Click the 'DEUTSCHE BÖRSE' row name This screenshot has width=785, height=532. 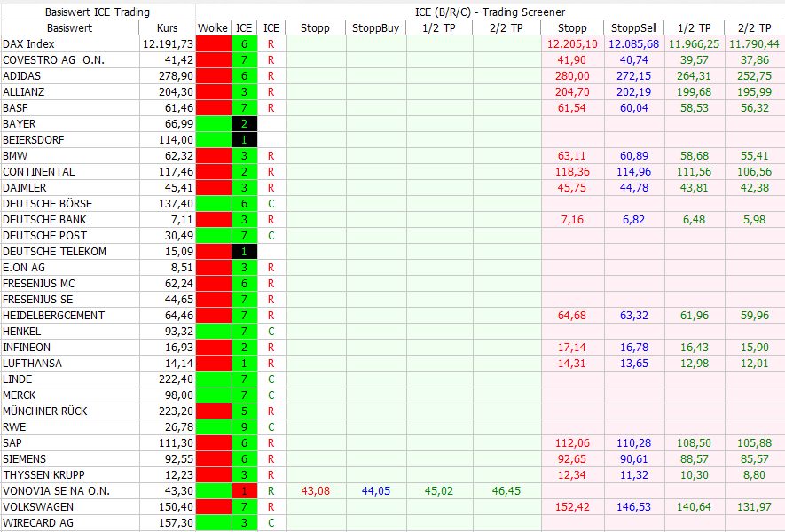[48, 204]
